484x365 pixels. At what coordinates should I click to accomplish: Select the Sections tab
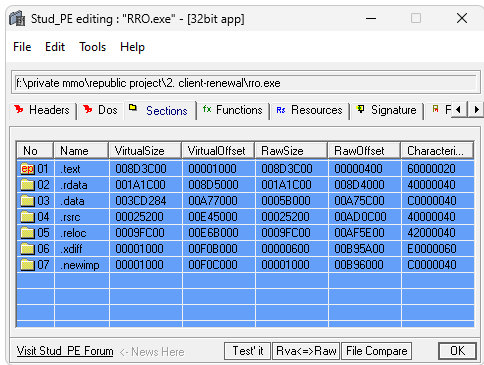tap(159, 111)
